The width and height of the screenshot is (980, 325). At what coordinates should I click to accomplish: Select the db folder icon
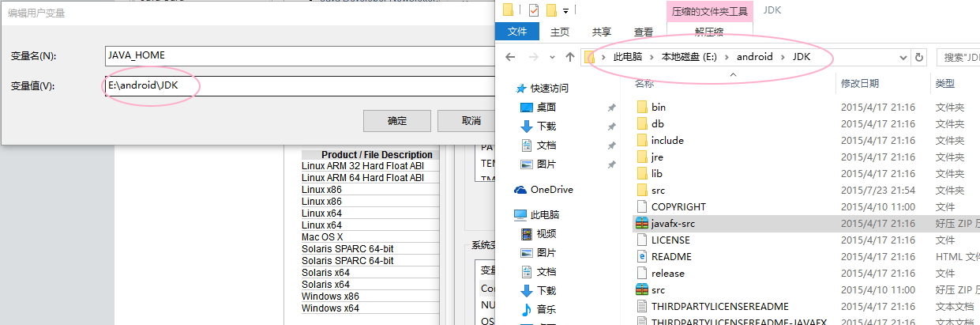coord(641,123)
